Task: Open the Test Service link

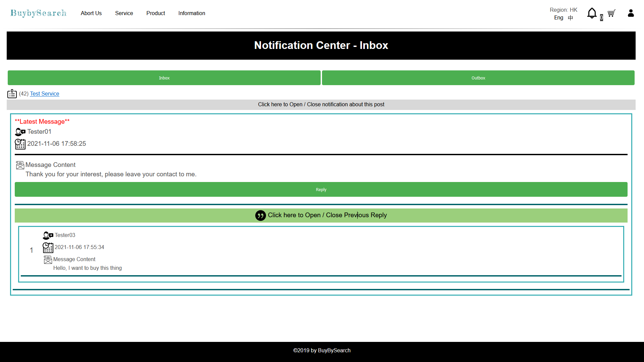Action: pyautogui.click(x=45, y=94)
